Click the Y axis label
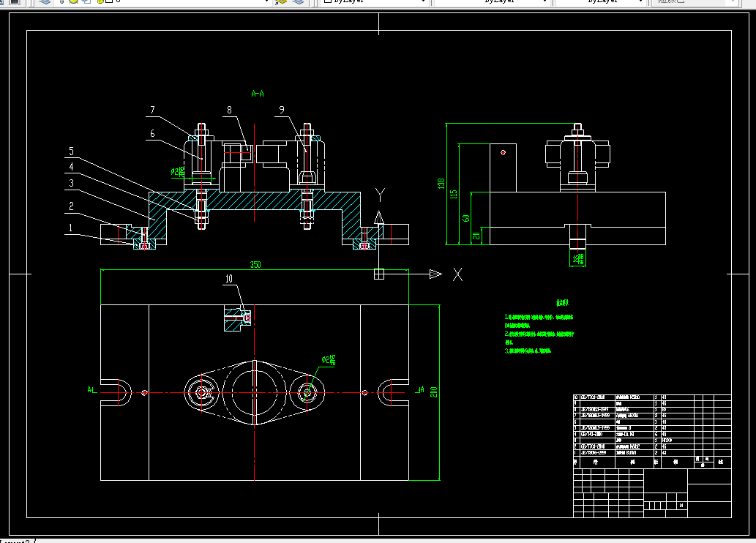Viewport: 756px width, 543px height. click(x=380, y=195)
